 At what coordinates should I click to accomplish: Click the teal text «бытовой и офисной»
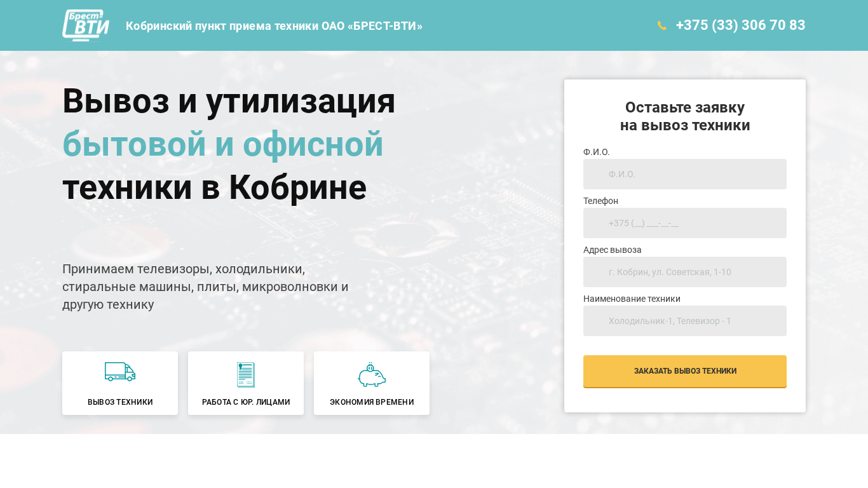coord(223,144)
